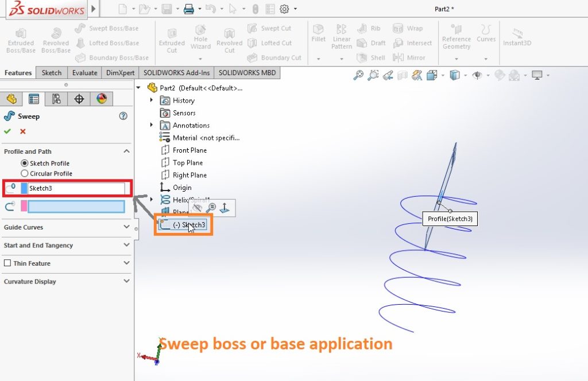
Task: Select the Mirror tool
Action: coord(409,58)
